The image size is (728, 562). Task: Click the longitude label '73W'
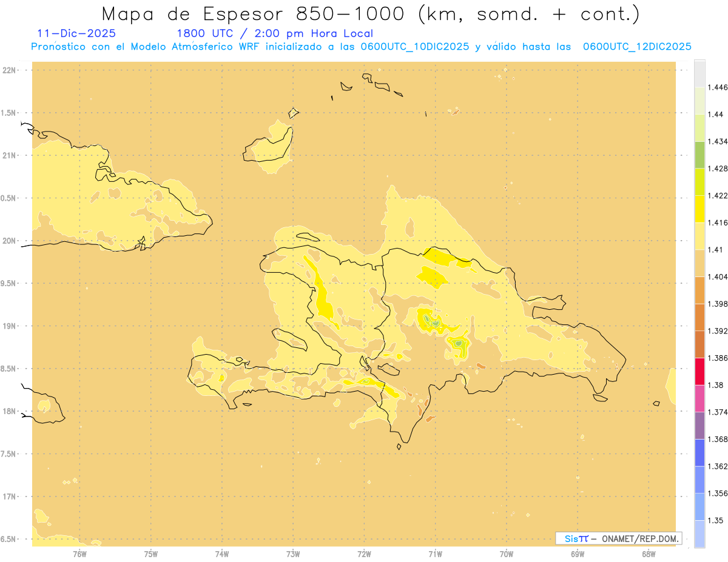coord(293,554)
